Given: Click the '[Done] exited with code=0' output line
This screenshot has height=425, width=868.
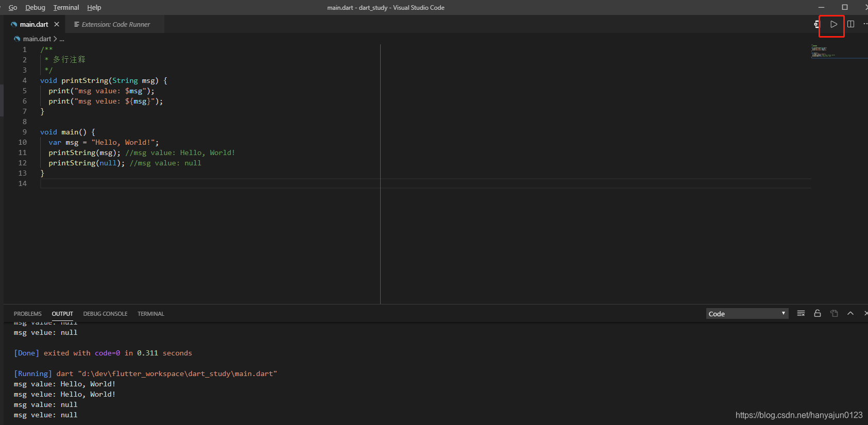Looking at the screenshot, I should pos(103,353).
